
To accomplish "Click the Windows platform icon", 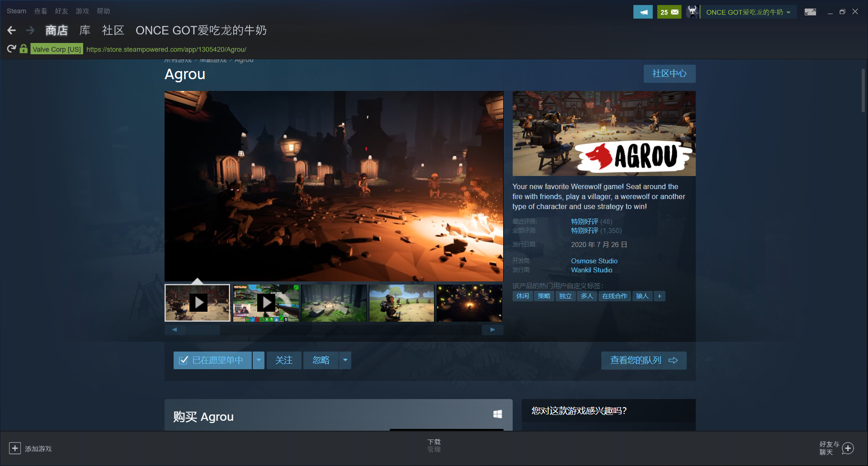I will coord(497,414).
